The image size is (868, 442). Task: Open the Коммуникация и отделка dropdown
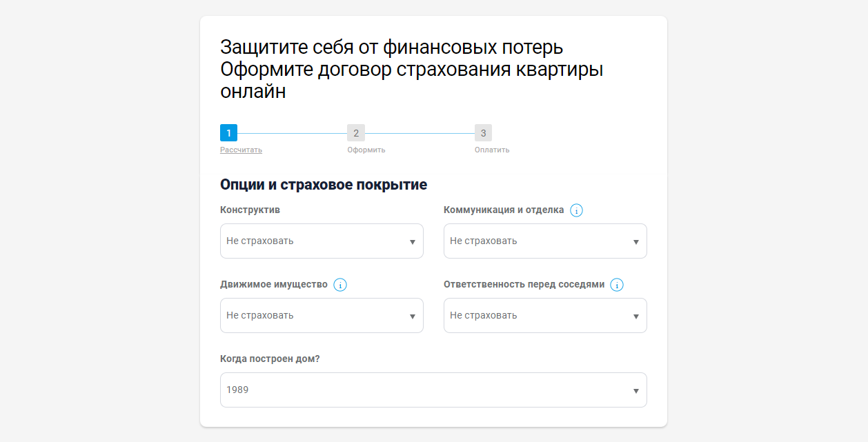click(x=545, y=241)
